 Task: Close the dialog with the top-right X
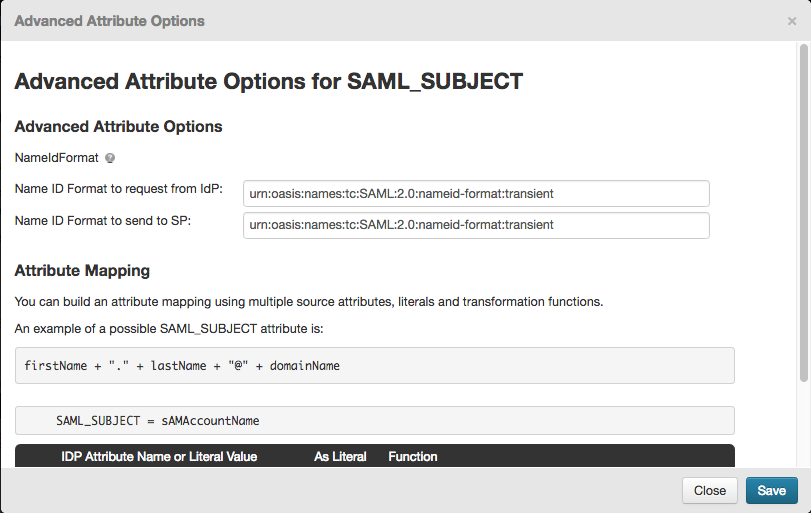[792, 21]
